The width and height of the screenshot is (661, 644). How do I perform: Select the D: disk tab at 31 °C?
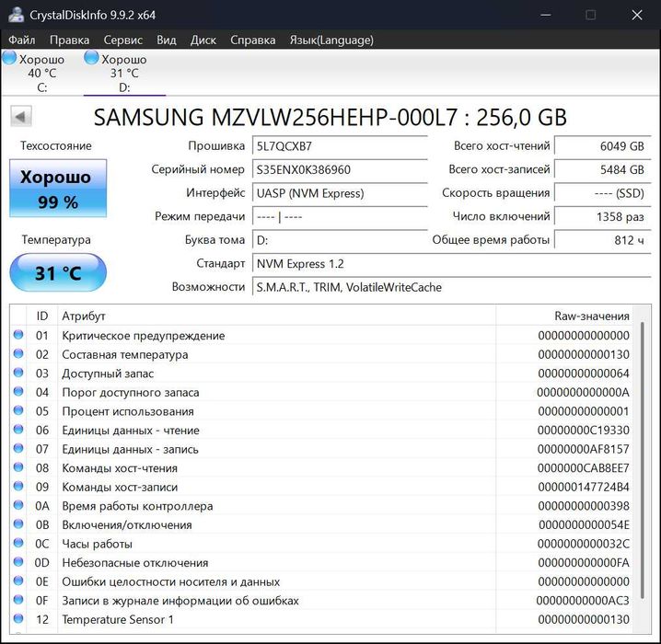pyautogui.click(x=124, y=73)
